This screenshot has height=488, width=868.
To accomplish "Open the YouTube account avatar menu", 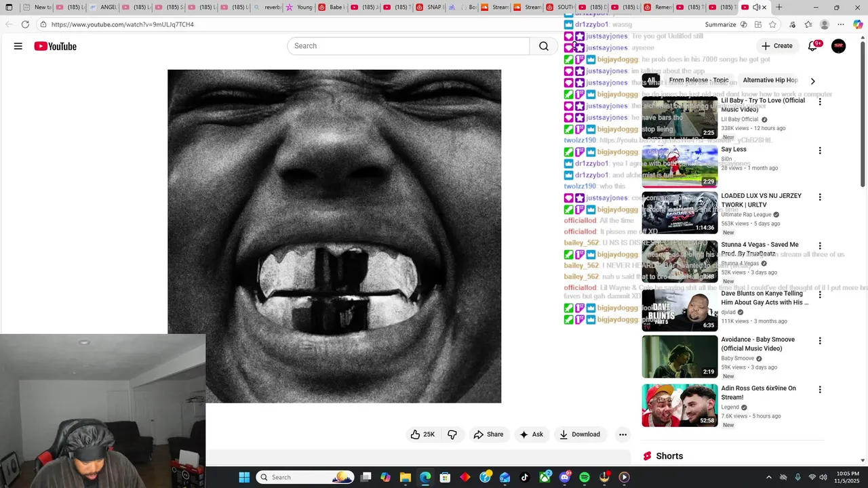I will click(x=839, y=46).
